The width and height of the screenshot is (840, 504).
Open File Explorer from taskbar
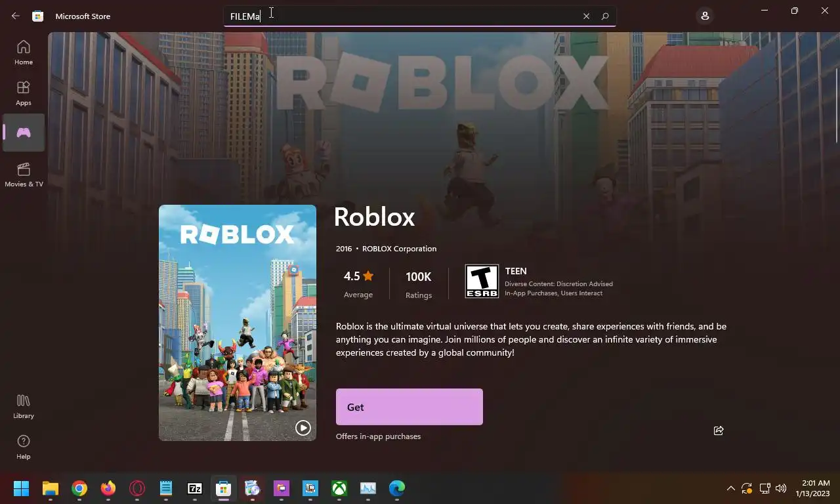pyautogui.click(x=51, y=488)
